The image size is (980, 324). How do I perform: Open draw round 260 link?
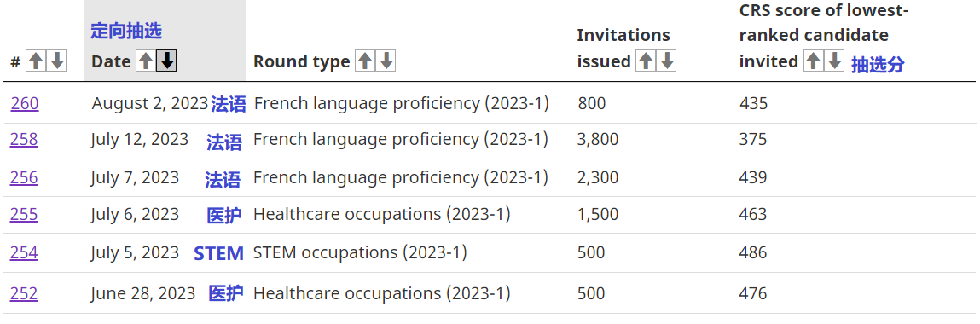25,103
